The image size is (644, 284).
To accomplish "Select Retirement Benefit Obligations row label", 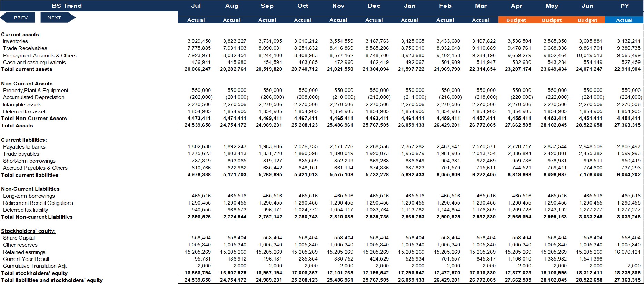I will click(38, 203).
